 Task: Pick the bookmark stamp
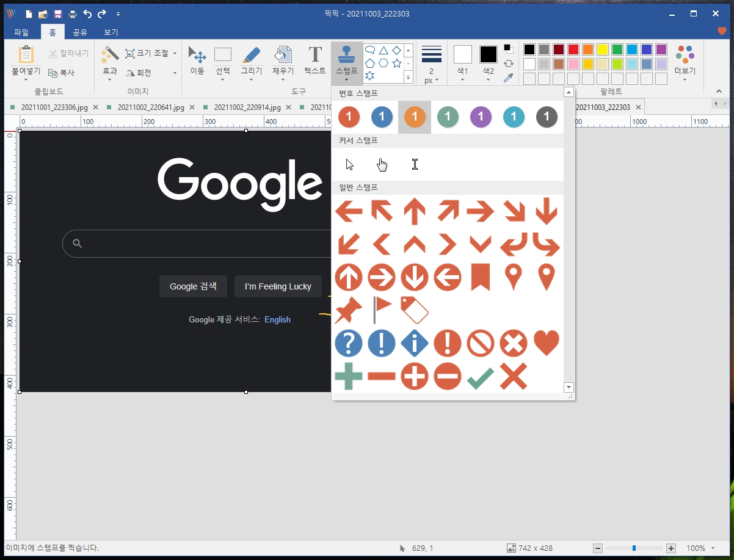tap(481, 278)
